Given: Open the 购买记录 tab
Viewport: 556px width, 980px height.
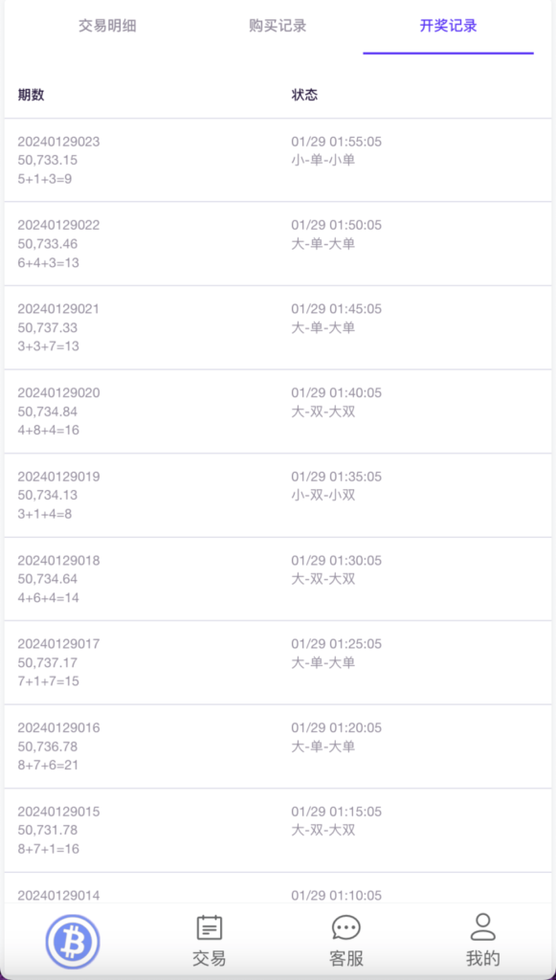Looking at the screenshot, I should coord(277,27).
